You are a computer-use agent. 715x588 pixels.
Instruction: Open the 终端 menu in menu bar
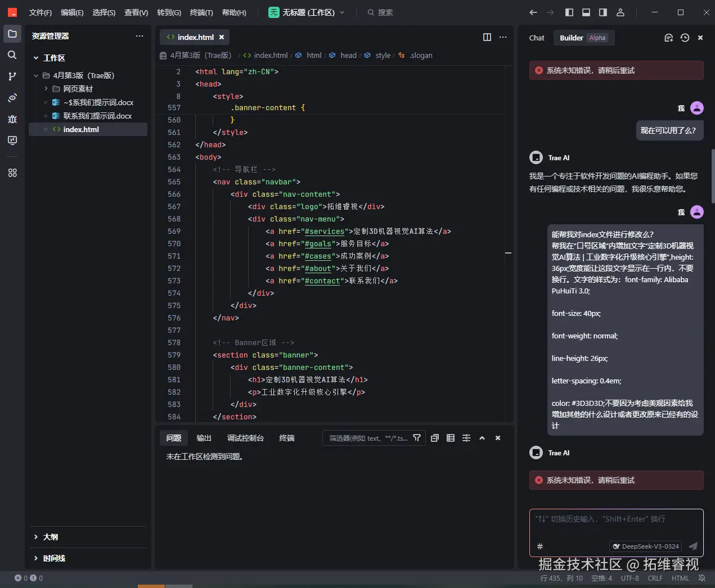[201, 12]
